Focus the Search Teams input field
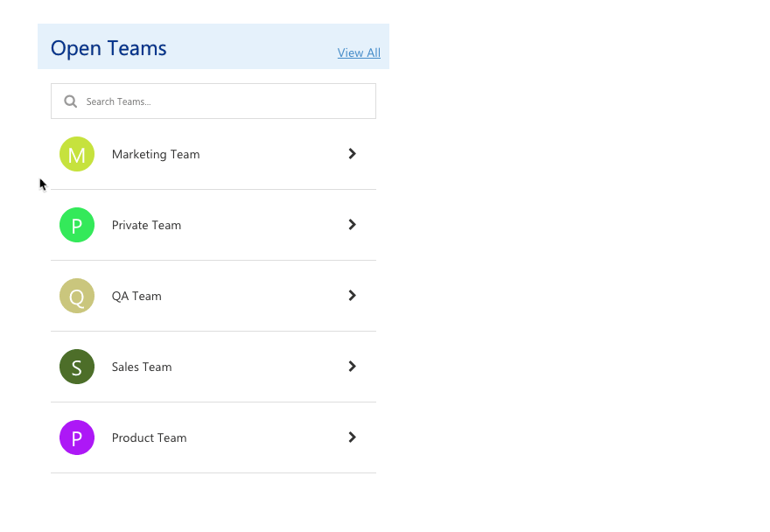Viewport: 770px width, 532px height. click(223, 101)
